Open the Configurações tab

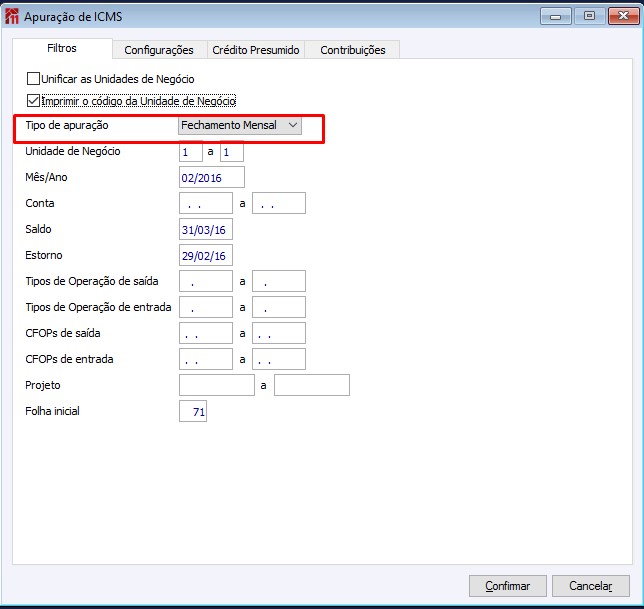pos(159,50)
